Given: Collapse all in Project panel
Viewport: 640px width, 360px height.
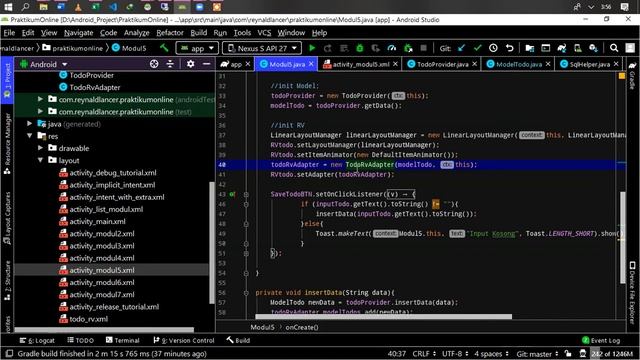Looking at the screenshot, I should (170, 64).
